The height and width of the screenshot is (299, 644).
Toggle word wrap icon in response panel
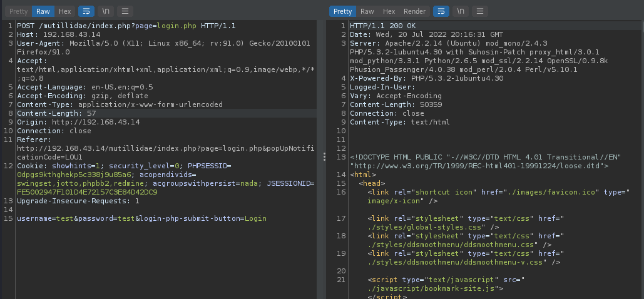441,11
